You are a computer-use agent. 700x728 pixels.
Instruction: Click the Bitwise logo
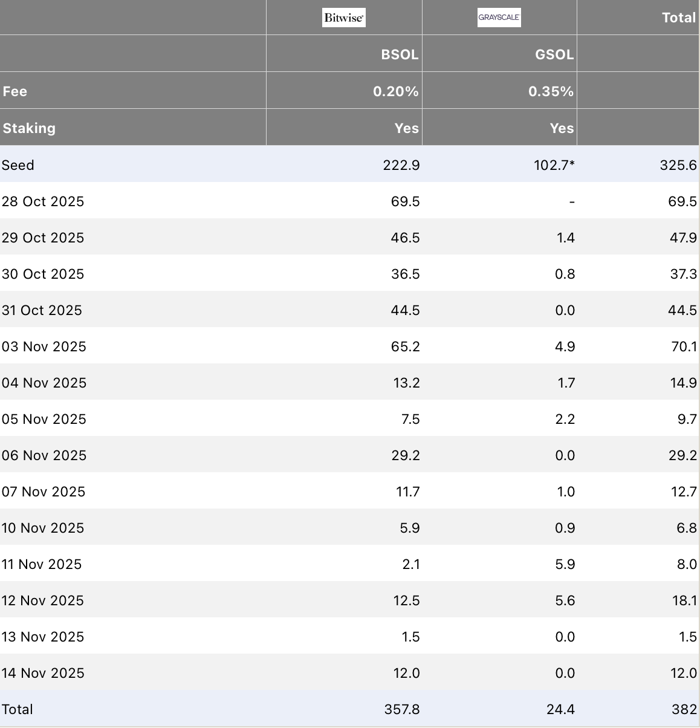pos(343,18)
